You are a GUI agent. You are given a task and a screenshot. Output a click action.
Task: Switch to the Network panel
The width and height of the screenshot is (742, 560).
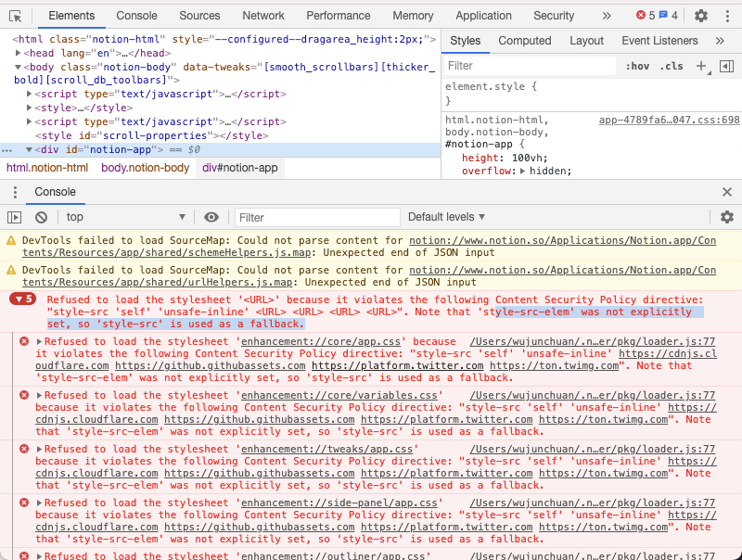tap(262, 16)
